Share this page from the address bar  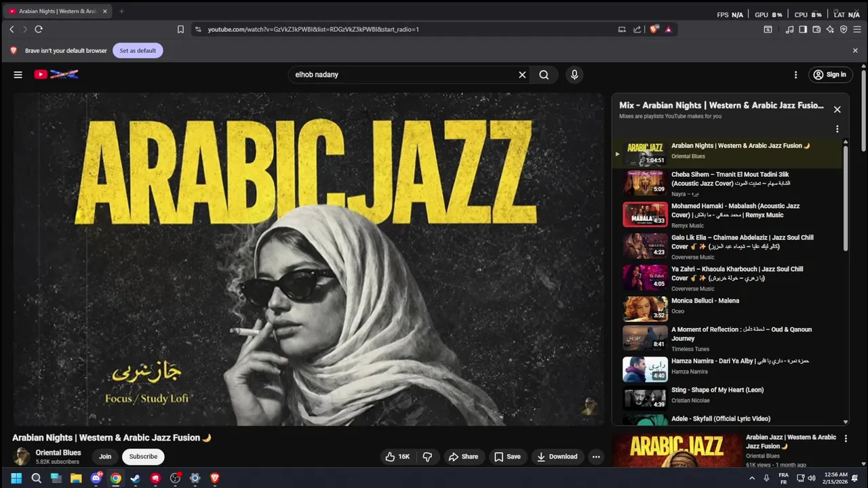[637, 29]
